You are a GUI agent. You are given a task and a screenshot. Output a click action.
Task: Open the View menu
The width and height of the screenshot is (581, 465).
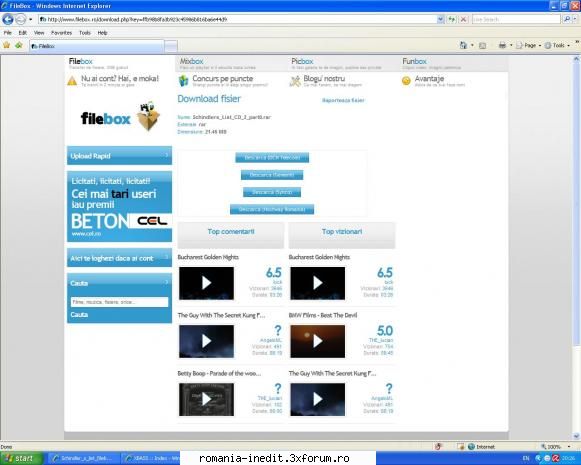click(39, 33)
